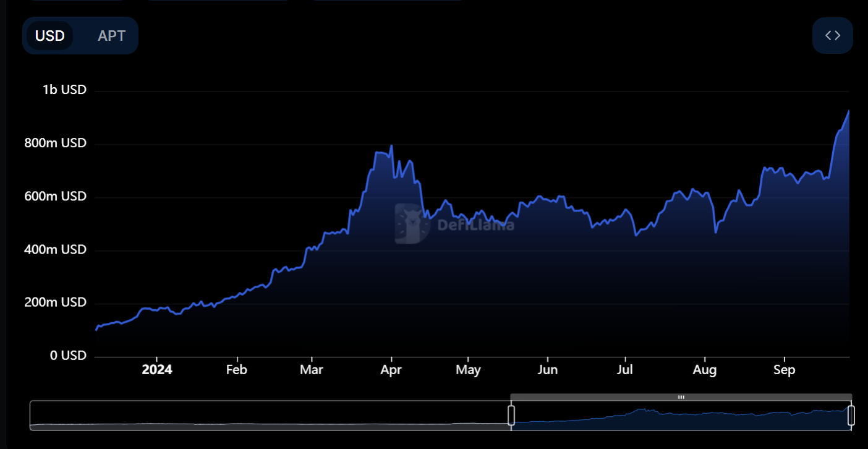The width and height of the screenshot is (868, 449).
Task: Click the grip bar above range selection
Action: click(681, 397)
